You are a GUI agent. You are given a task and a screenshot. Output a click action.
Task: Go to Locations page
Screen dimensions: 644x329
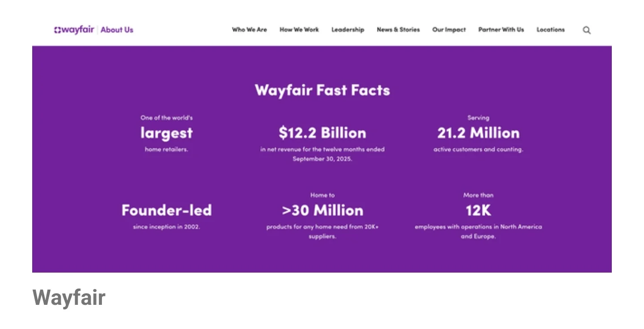[x=551, y=30]
